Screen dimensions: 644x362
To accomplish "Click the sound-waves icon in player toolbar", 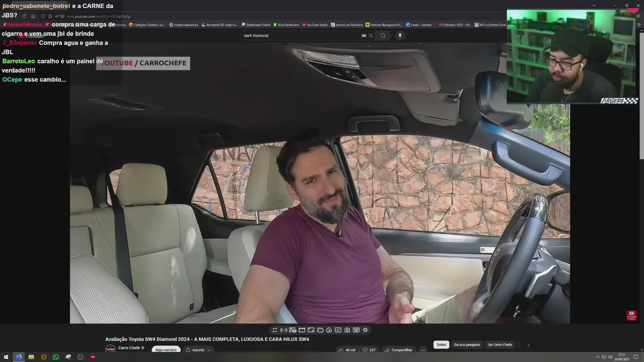I will pos(284,330).
